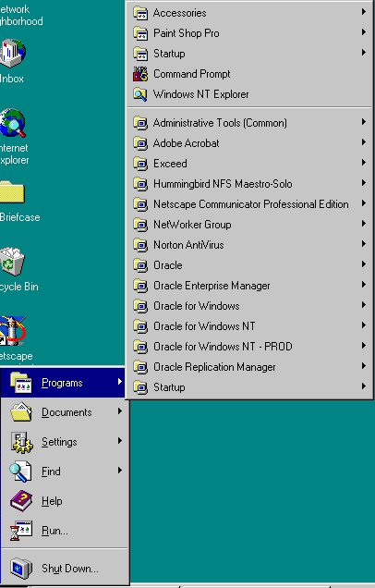
Task: Click 'Netscape Communicator Professional Edition' text
Action: tap(251, 204)
